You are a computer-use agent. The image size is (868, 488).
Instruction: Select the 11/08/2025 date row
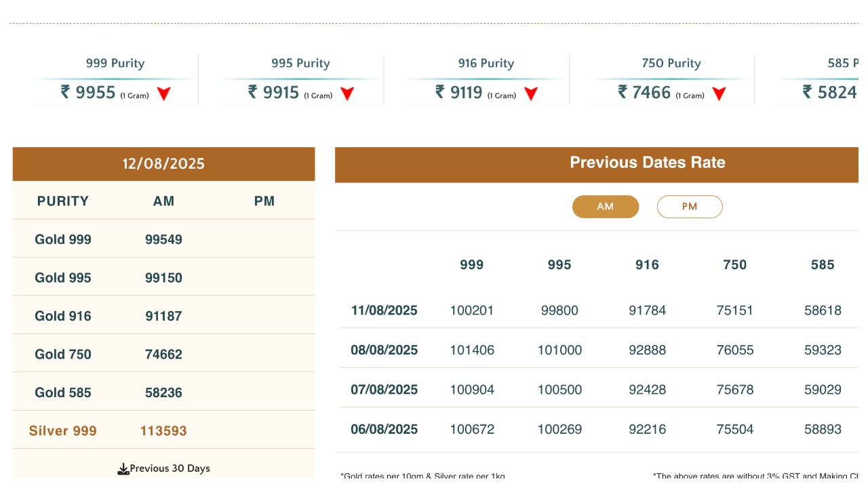point(384,310)
